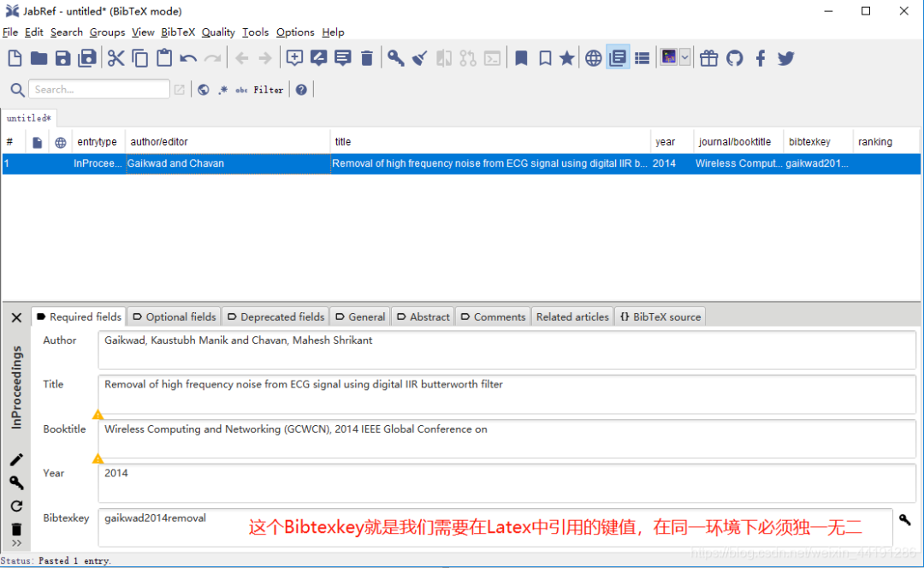Open a library with the folder icon
Screen dimensions: 924x568
pyautogui.click(x=38, y=58)
